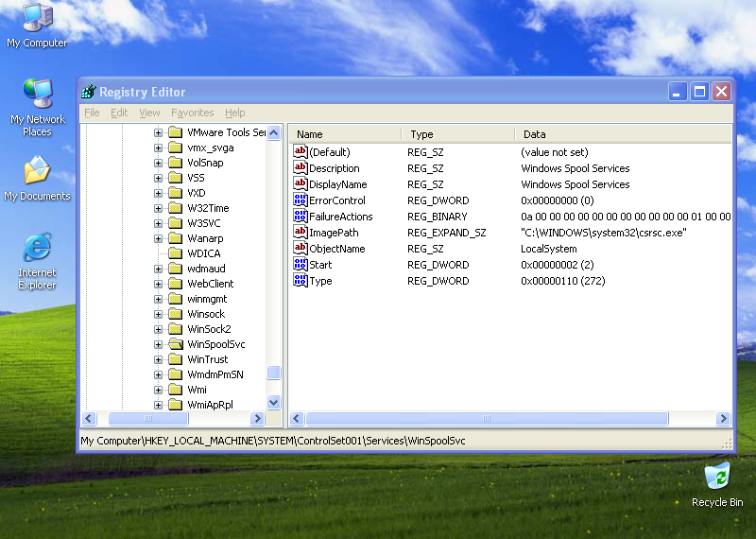Click the values pane scroll left arrow
Viewport: 756px width, 539px height.
[x=297, y=418]
